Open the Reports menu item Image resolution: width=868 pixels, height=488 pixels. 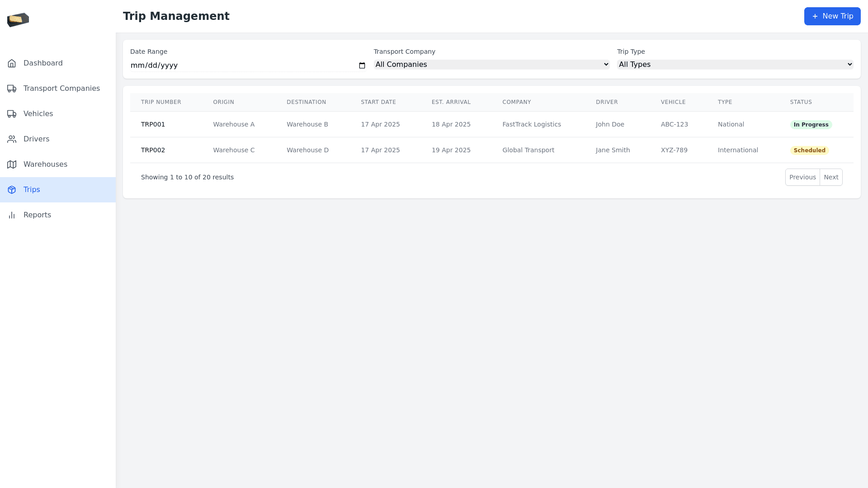[x=37, y=215]
